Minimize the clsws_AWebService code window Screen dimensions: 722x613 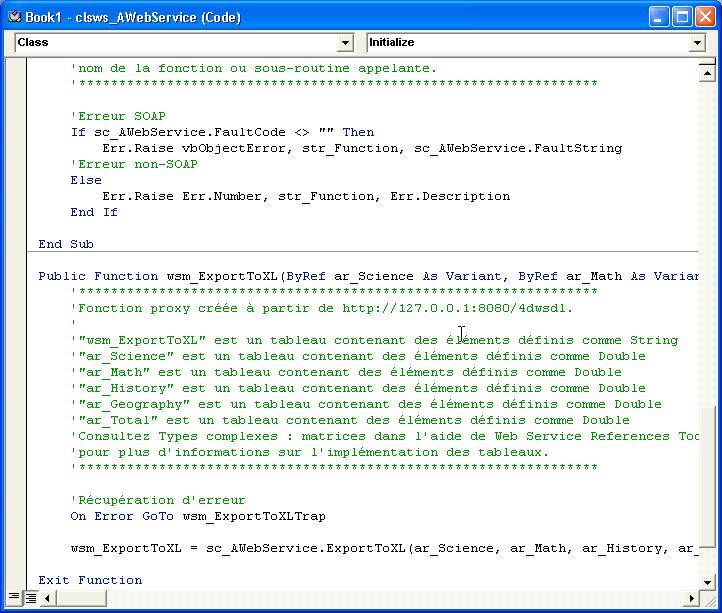pyautogui.click(x=659, y=17)
